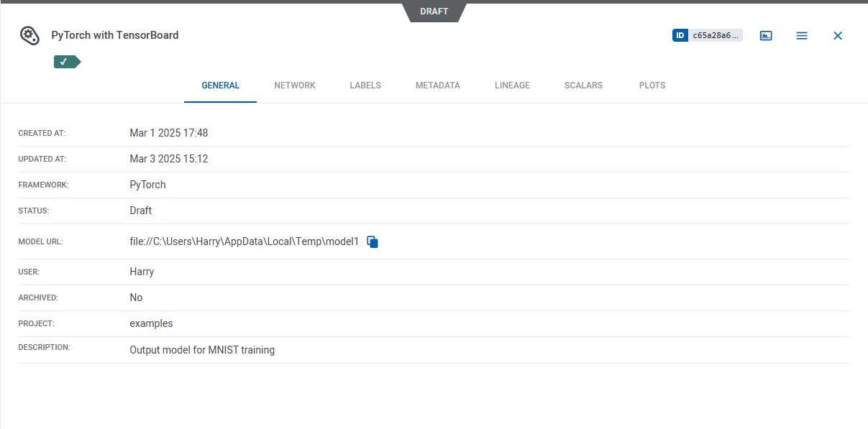Switch to the Network tab
Image resolution: width=868 pixels, height=429 pixels.
295,86
